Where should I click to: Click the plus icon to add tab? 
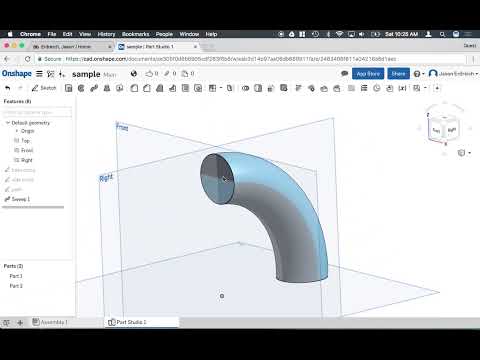pos(20,322)
